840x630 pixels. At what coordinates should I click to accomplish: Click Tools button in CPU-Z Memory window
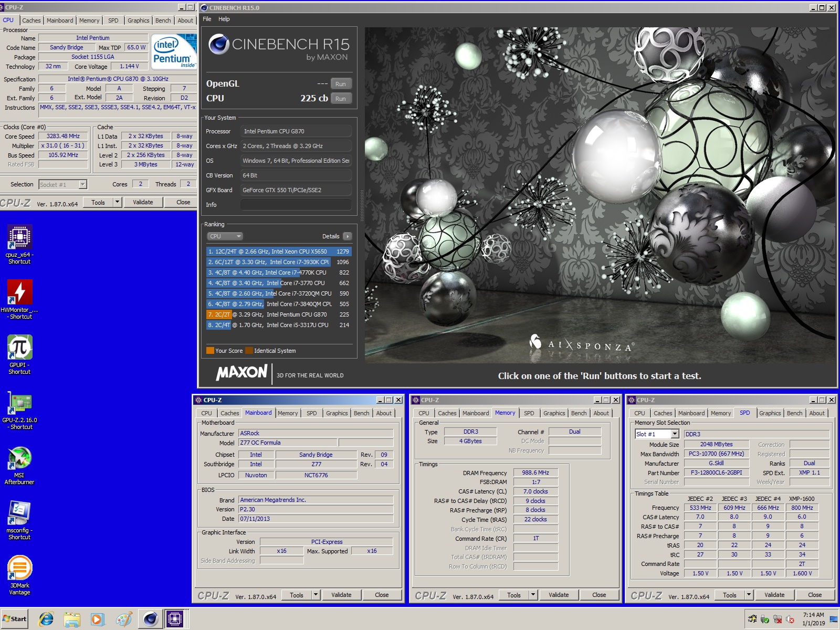click(514, 595)
